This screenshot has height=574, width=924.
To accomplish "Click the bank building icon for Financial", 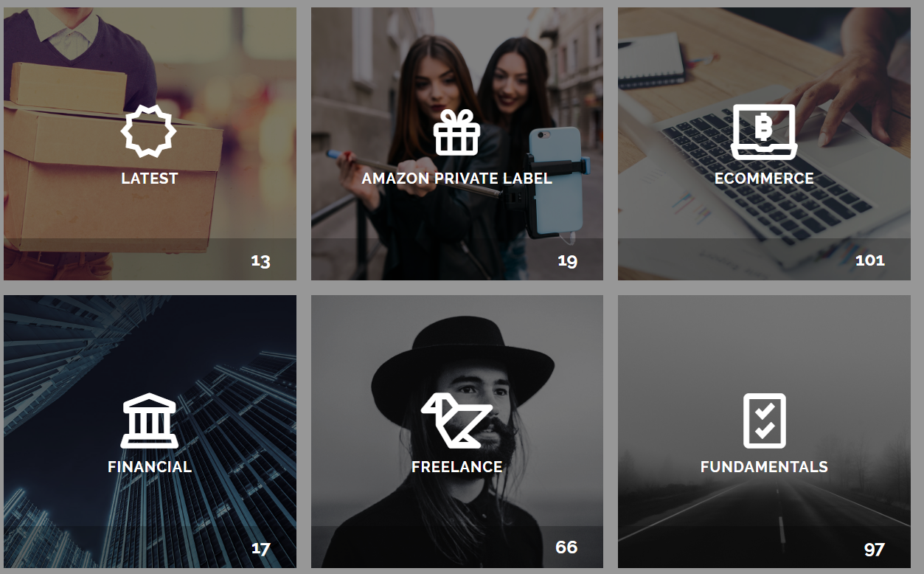I will pyautogui.click(x=150, y=420).
